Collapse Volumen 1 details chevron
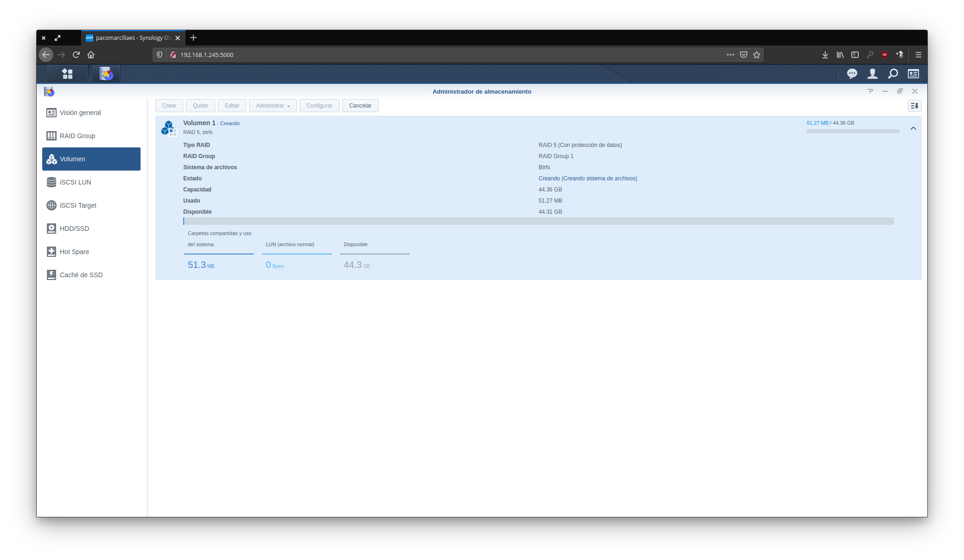Image resolution: width=964 pixels, height=560 pixels. pos(913,128)
